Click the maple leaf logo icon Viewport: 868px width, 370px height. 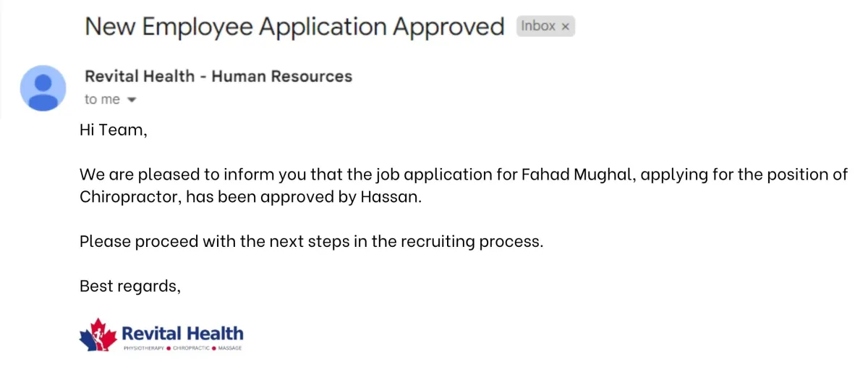pos(98,334)
